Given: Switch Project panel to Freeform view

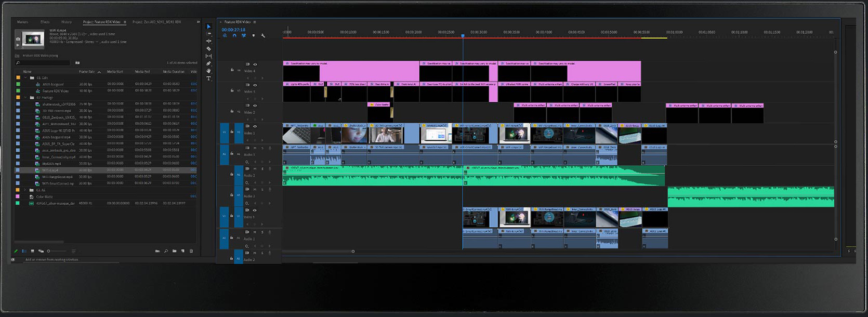Looking at the screenshot, I should pos(41,251).
